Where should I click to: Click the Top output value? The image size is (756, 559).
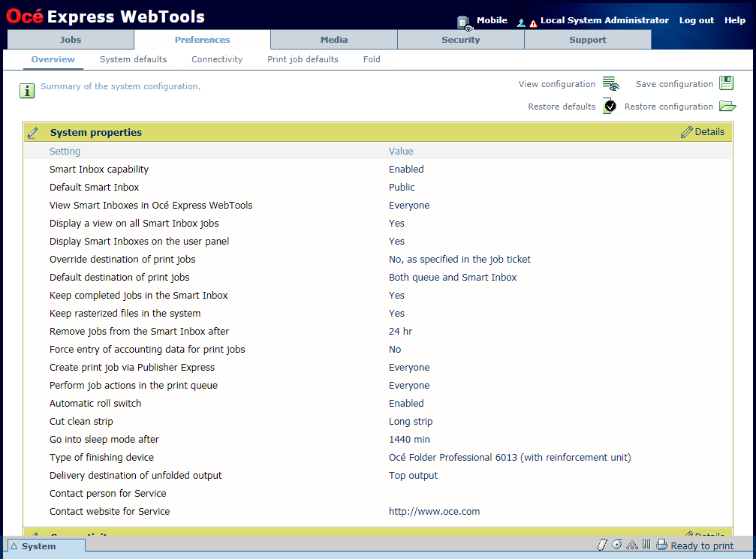413,476
